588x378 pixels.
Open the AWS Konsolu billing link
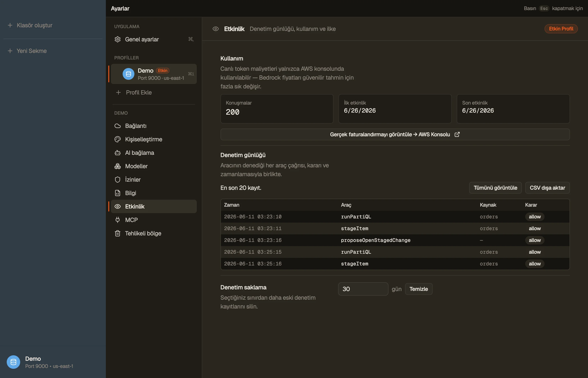coord(395,135)
